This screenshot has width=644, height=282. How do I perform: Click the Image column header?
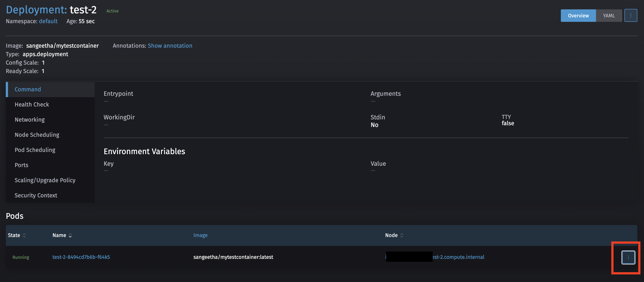tap(200, 235)
